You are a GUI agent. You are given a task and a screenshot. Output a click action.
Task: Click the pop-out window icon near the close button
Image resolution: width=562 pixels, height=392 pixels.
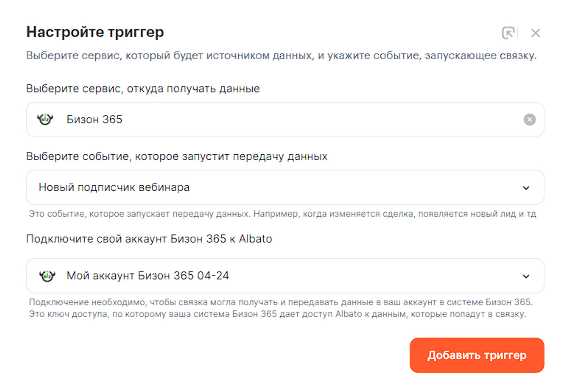pos(508,33)
